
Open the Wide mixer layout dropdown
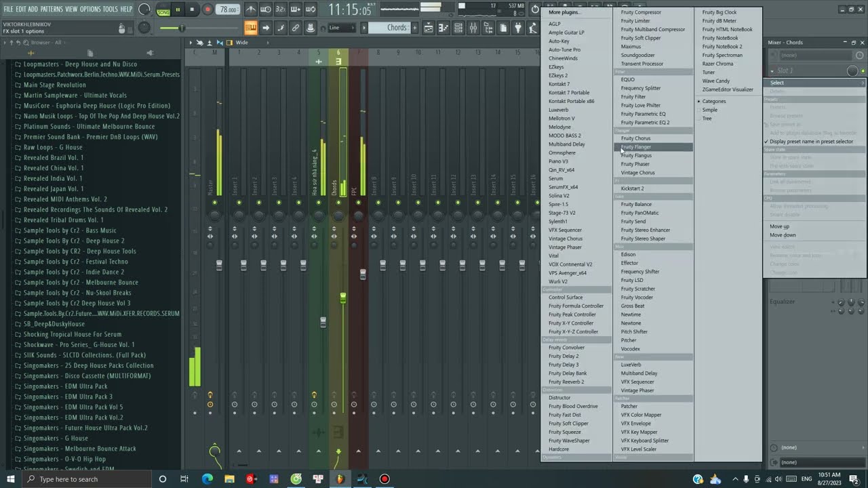[x=241, y=43]
